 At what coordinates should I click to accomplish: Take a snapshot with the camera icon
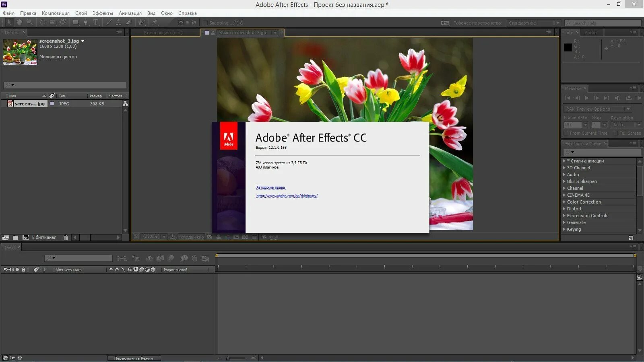pyautogui.click(x=209, y=237)
